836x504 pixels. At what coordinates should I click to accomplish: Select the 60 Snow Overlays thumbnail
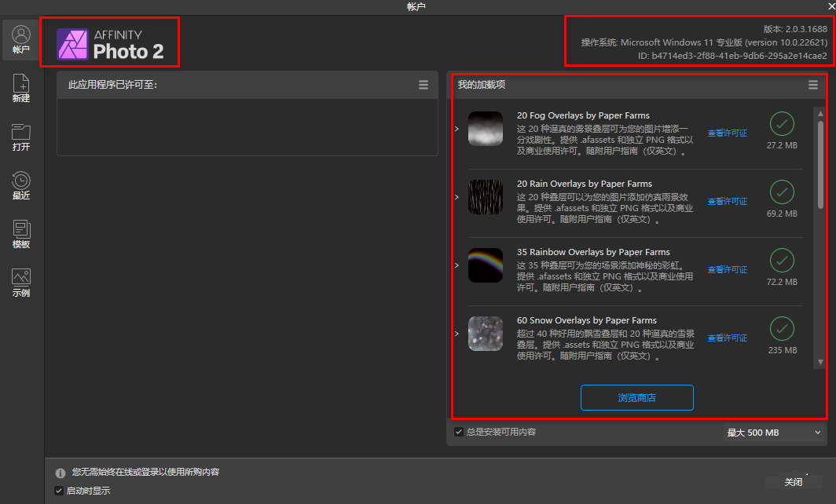point(486,334)
